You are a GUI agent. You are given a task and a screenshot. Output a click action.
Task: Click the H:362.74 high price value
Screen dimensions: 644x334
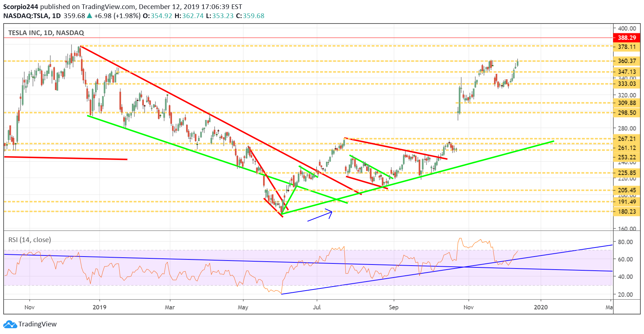(x=189, y=16)
